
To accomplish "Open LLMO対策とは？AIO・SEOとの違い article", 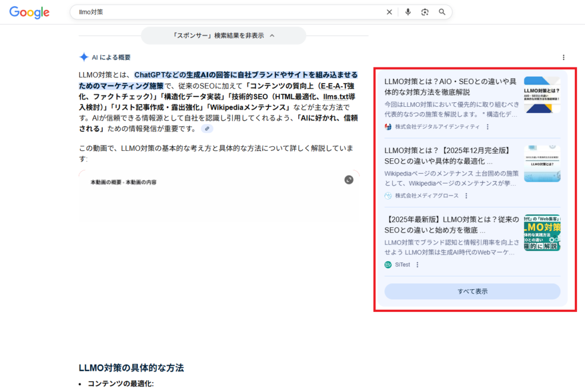I will [451, 86].
